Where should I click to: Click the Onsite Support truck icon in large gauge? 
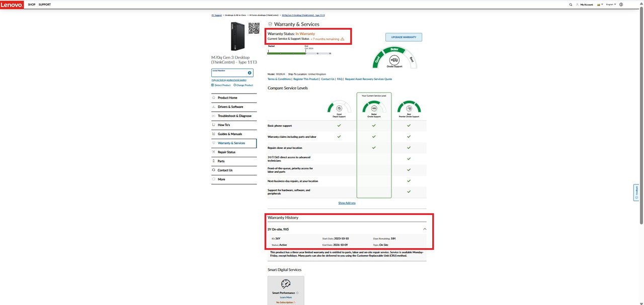[x=394, y=60]
